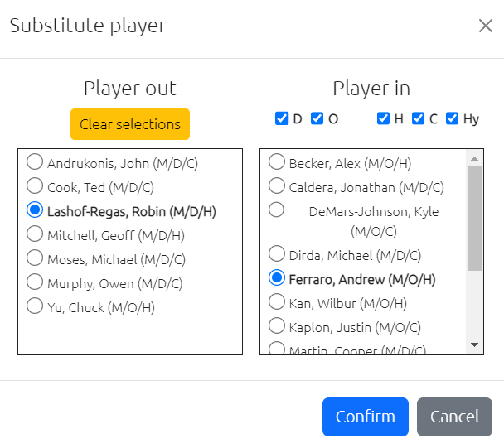504x448 pixels.
Task: Uncheck the O position filter
Action: tap(317, 118)
